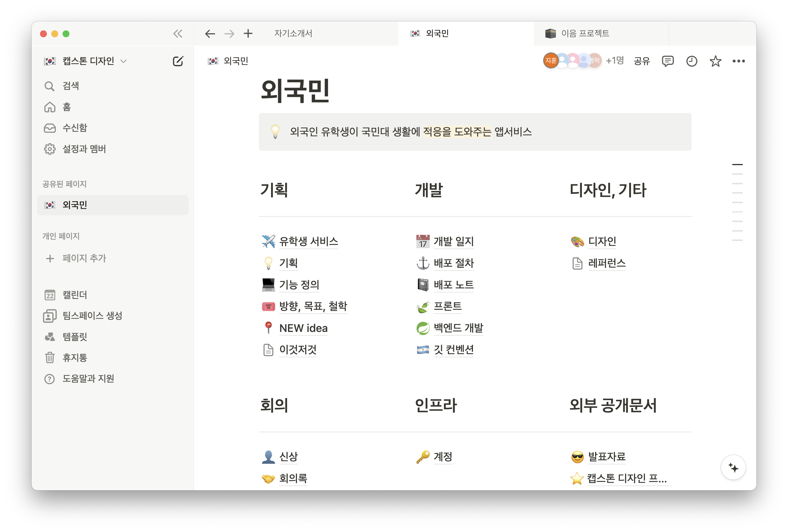Open the 레퍼런스 page link

[x=607, y=263]
